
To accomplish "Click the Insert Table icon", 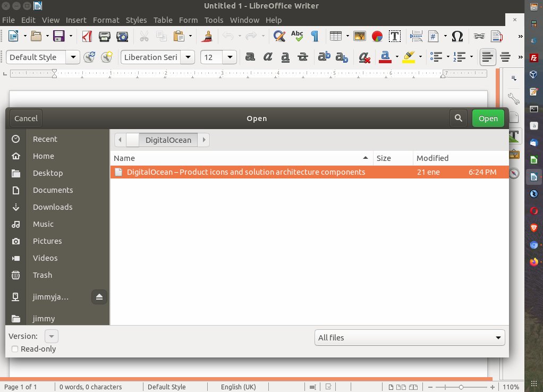I will pos(336,36).
